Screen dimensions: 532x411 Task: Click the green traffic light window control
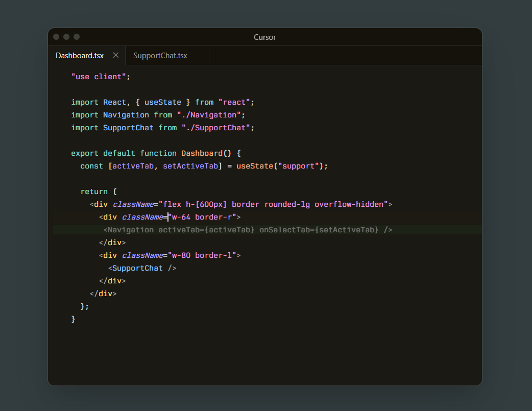(76, 37)
